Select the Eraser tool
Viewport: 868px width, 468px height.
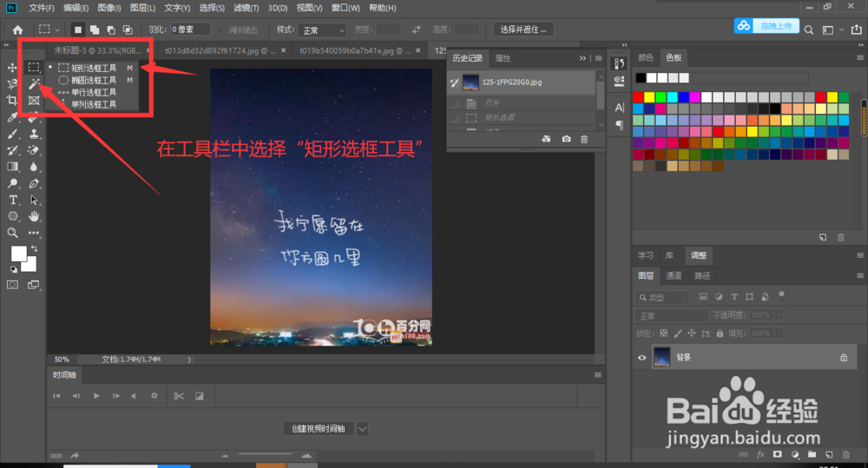34,150
